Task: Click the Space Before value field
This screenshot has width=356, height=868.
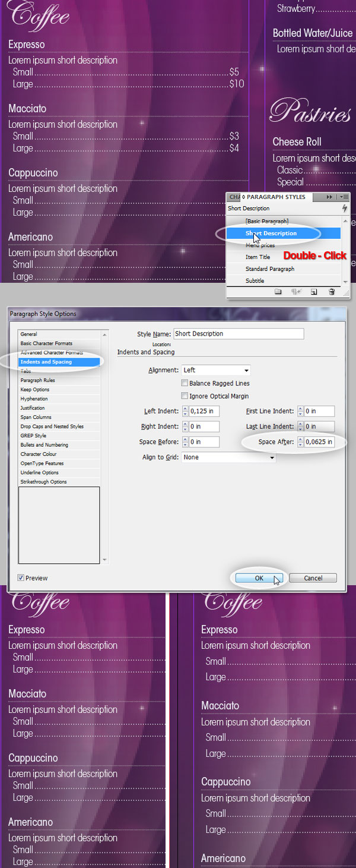Action: tap(204, 442)
